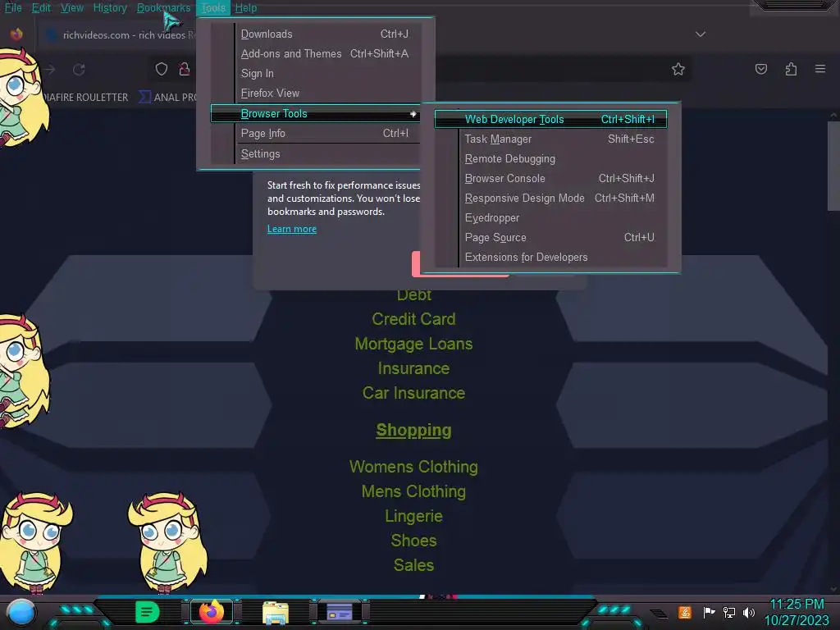View Page Source

tap(550, 237)
